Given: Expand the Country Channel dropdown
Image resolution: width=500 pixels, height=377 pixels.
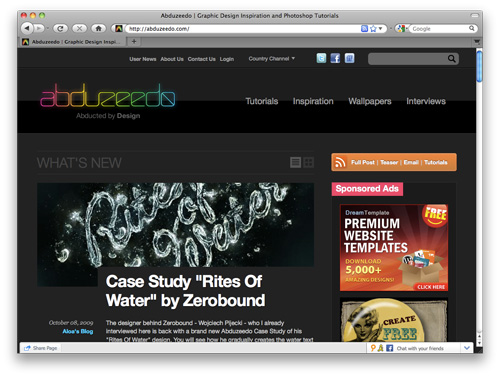Looking at the screenshot, I should (272, 59).
